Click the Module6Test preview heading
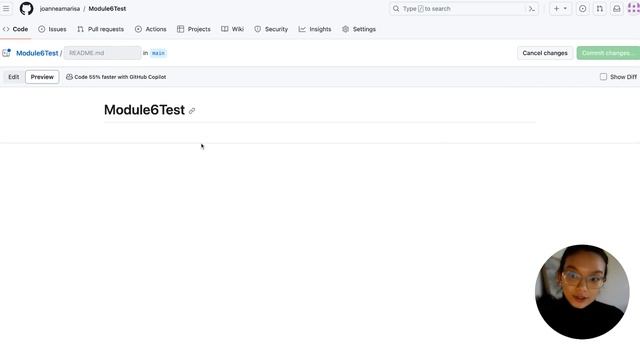The image size is (640, 360). (144, 110)
